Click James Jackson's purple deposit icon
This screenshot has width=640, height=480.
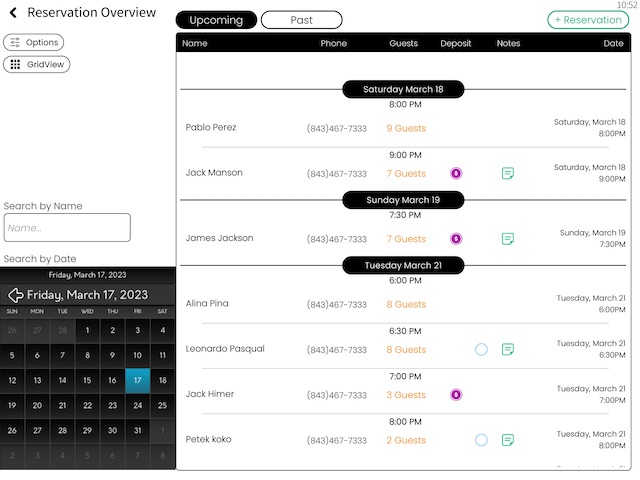(456, 239)
